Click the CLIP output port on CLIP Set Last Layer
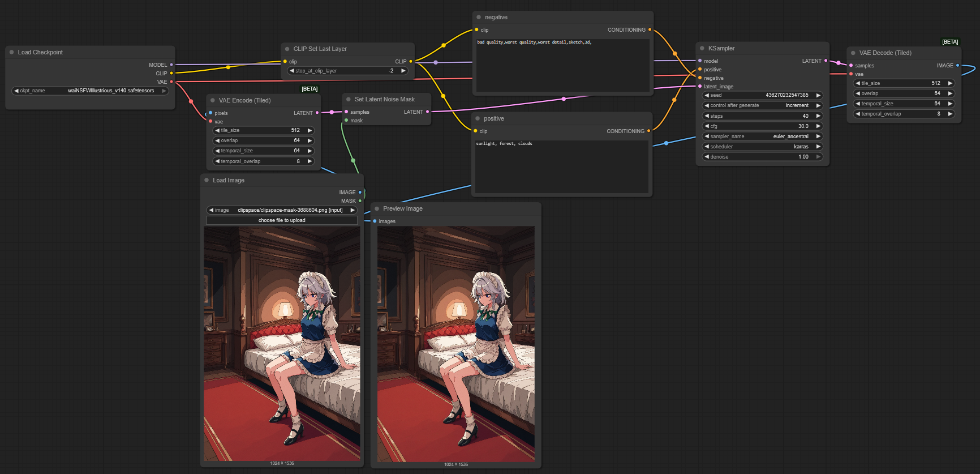Image resolution: width=980 pixels, height=474 pixels. click(x=411, y=61)
